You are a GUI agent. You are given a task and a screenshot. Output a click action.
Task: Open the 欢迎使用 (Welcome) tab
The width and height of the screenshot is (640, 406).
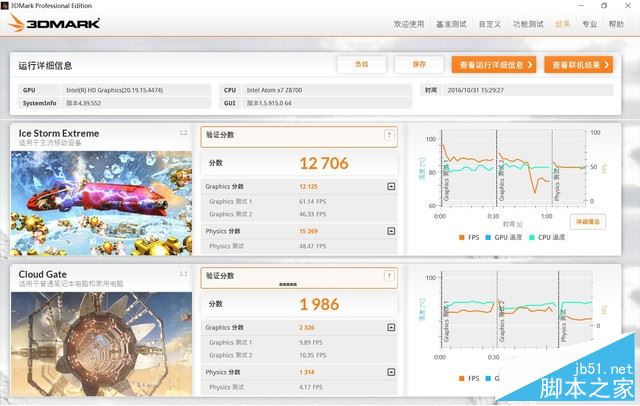(x=409, y=24)
